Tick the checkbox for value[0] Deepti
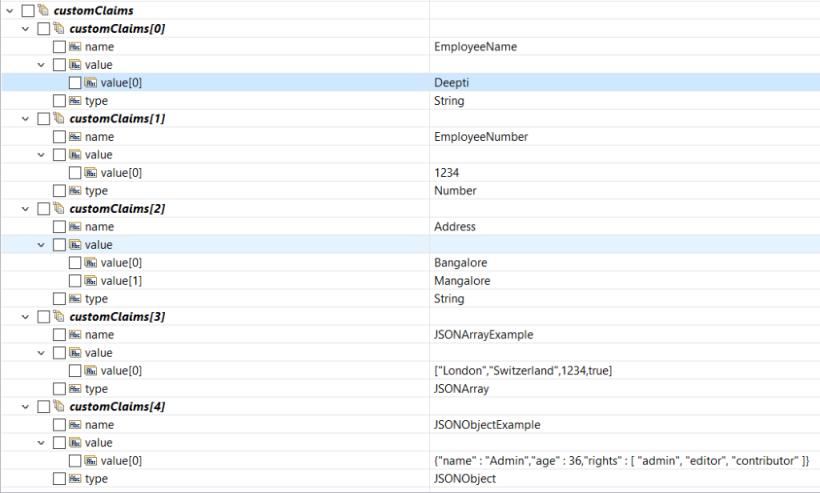Screen dimensions: 820x493 pos(75,82)
